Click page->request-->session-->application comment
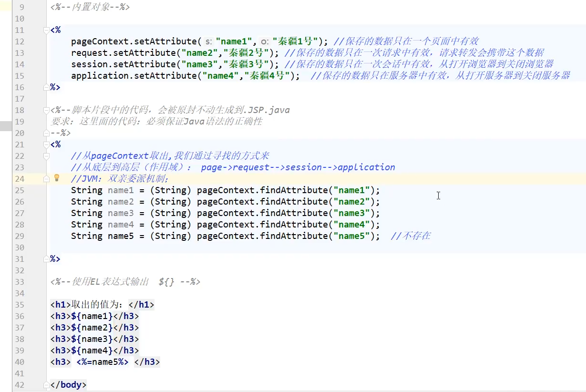The width and height of the screenshot is (586, 392). [x=298, y=167]
